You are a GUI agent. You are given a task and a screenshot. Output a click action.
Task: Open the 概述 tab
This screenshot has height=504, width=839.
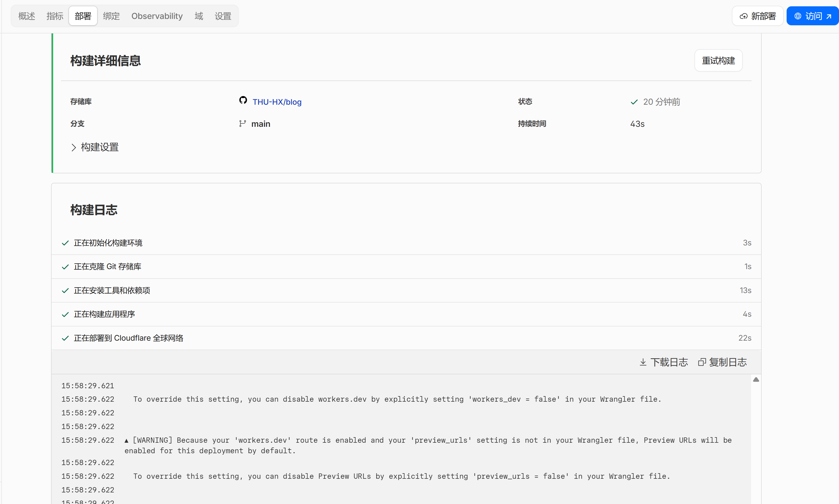27,16
